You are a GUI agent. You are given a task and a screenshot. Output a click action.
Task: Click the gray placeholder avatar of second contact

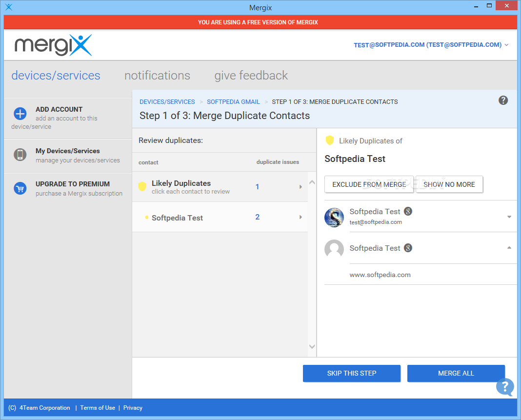point(334,249)
